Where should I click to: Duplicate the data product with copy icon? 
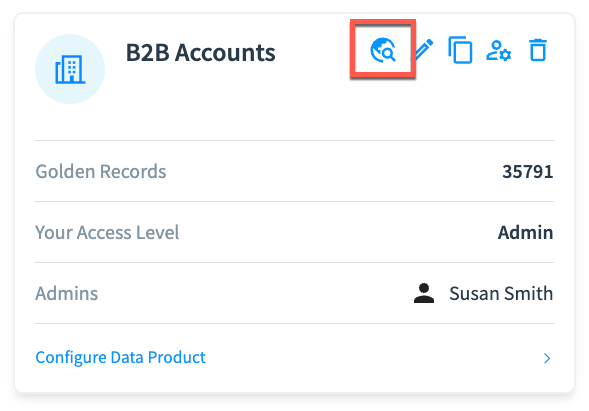tap(460, 50)
